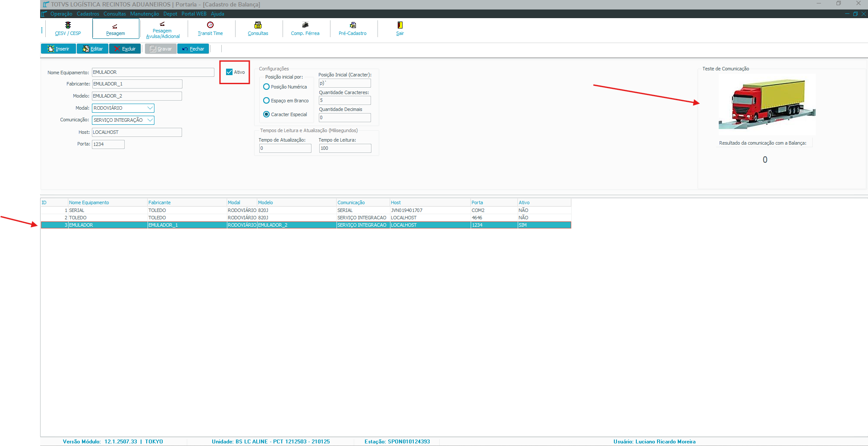
Task: Click the Quantidade Caracteres field
Action: [x=345, y=100]
